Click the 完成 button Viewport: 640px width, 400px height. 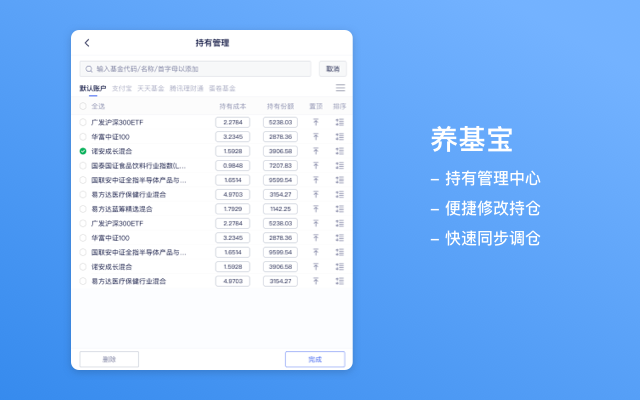point(315,359)
